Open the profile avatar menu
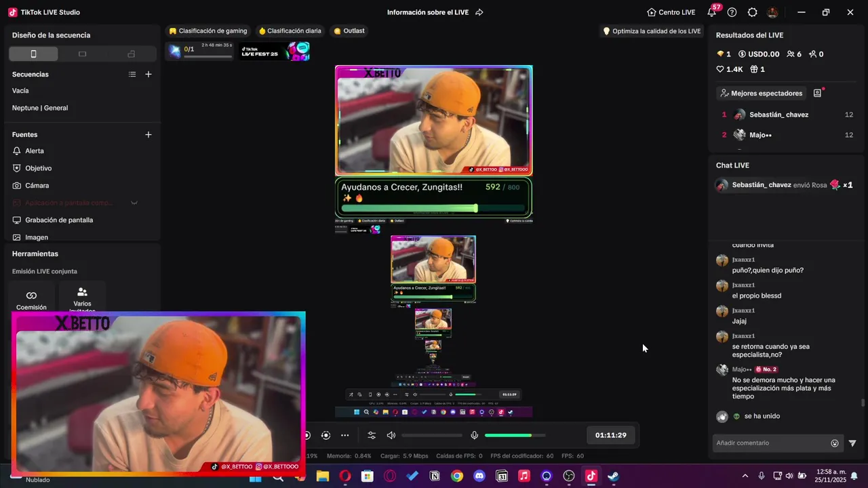 [x=772, y=12]
